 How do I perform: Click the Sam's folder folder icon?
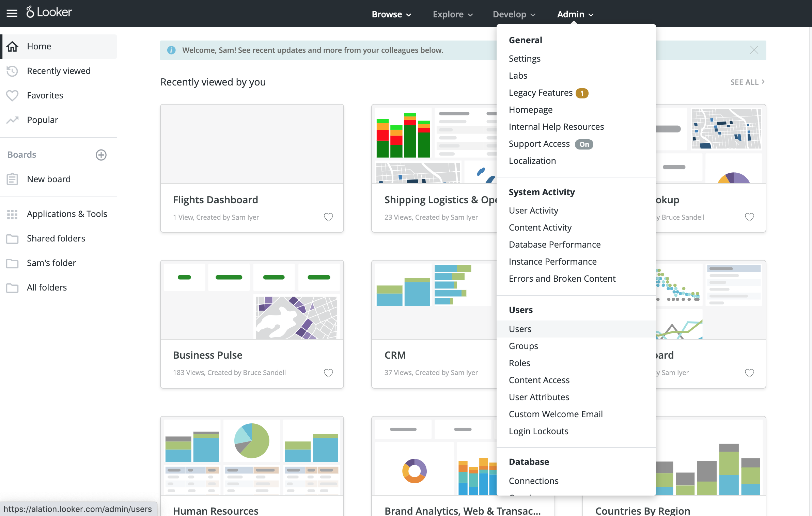(12, 263)
